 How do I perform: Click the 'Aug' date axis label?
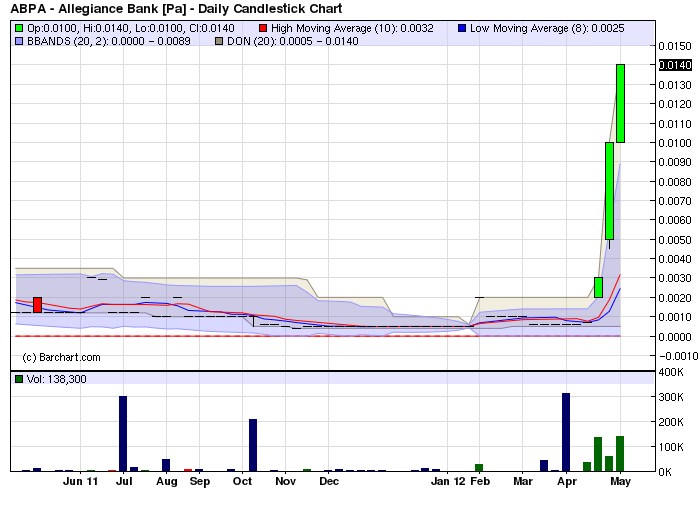(167, 482)
